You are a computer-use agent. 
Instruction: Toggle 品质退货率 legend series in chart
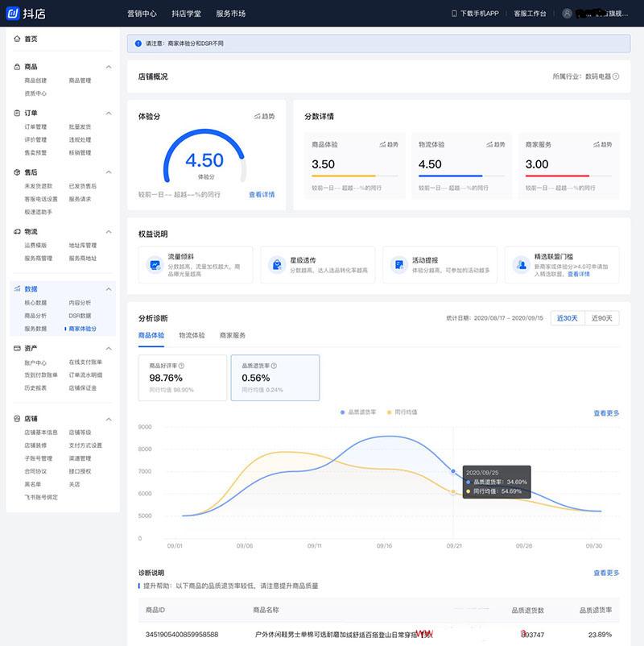point(359,412)
